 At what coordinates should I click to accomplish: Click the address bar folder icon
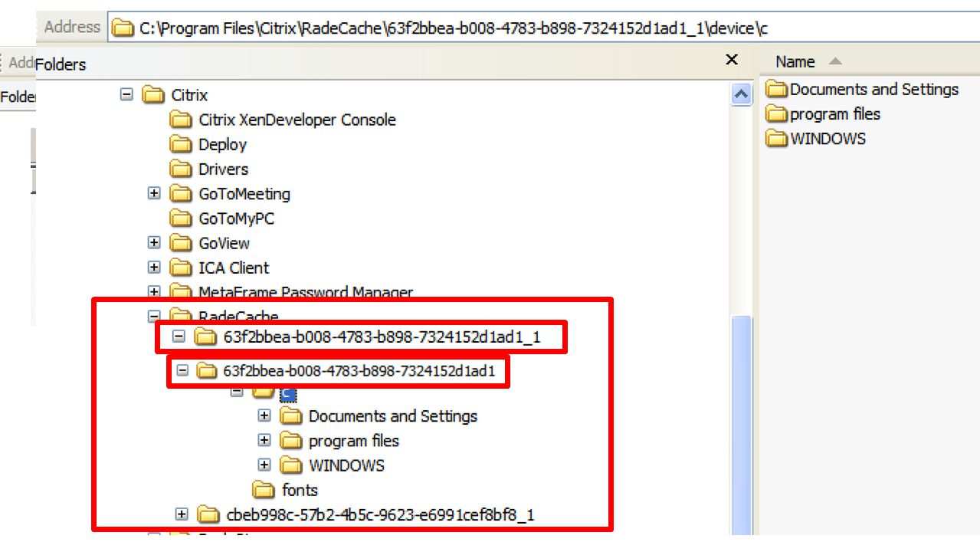pos(123,28)
